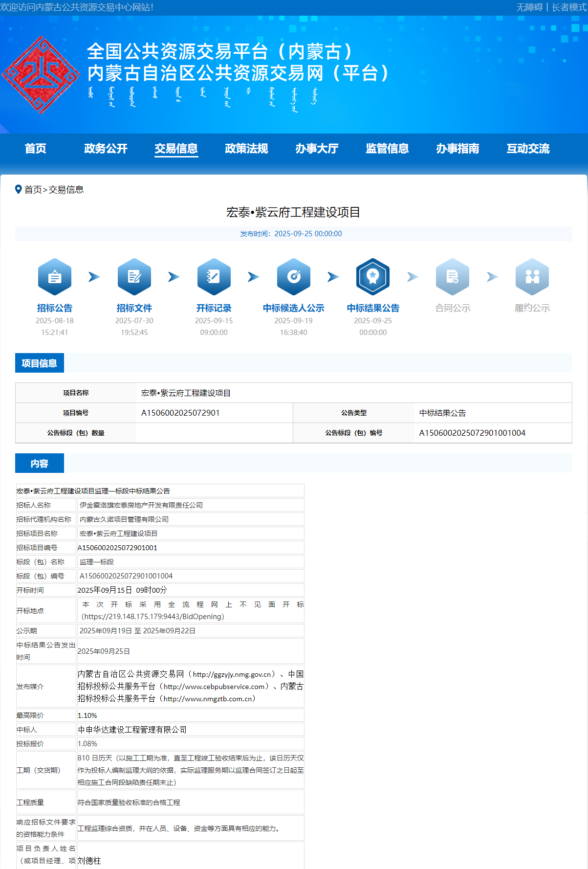Screen dimensions: 588x869
Task: Open 政策法规 from the main menu
Action: point(246,149)
